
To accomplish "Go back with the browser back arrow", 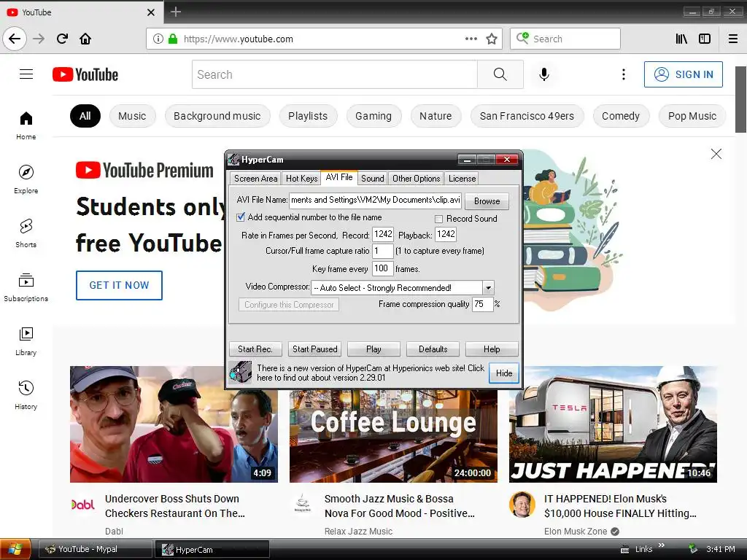I will tap(15, 39).
